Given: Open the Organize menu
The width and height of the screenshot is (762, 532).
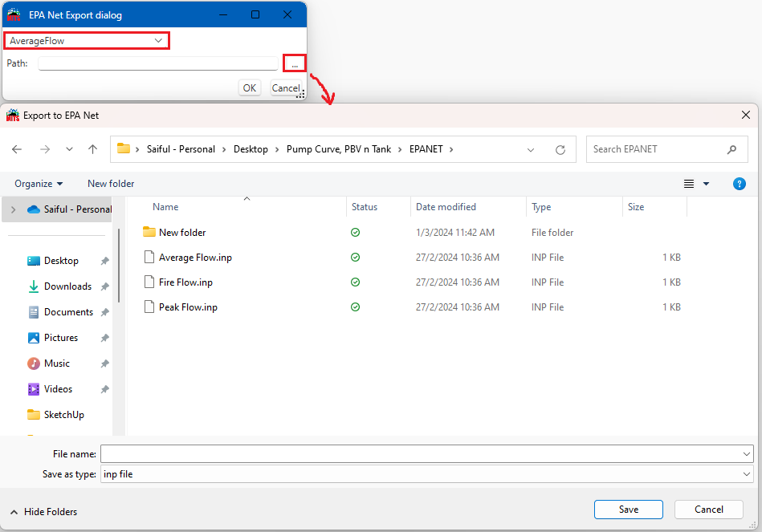Looking at the screenshot, I should pyautogui.click(x=39, y=184).
